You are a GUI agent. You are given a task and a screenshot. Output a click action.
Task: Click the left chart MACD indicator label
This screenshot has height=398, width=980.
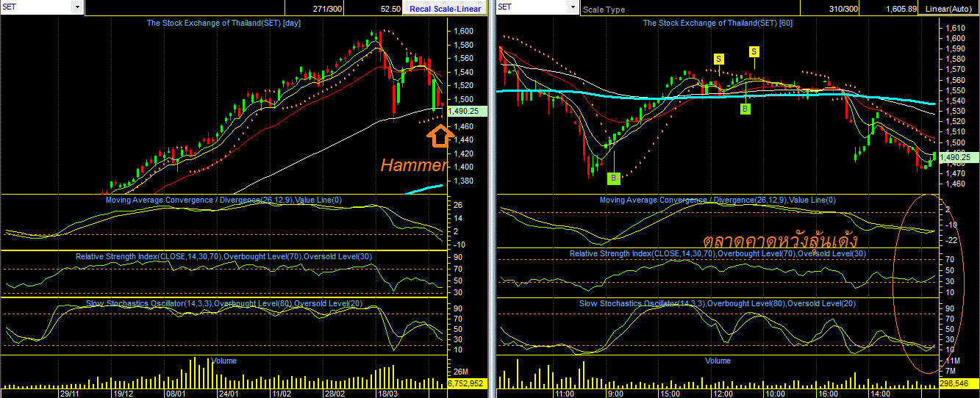click(x=223, y=200)
